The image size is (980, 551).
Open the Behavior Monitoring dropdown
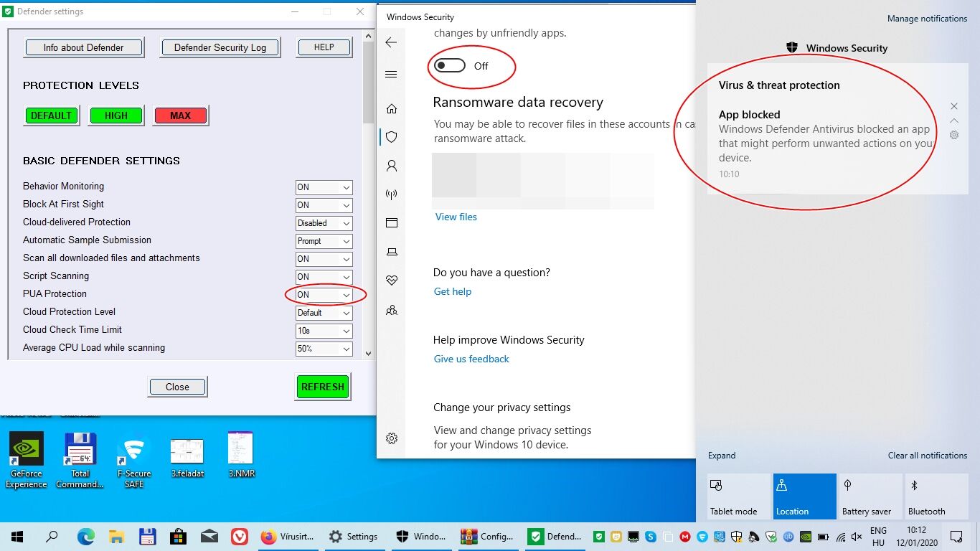point(324,187)
